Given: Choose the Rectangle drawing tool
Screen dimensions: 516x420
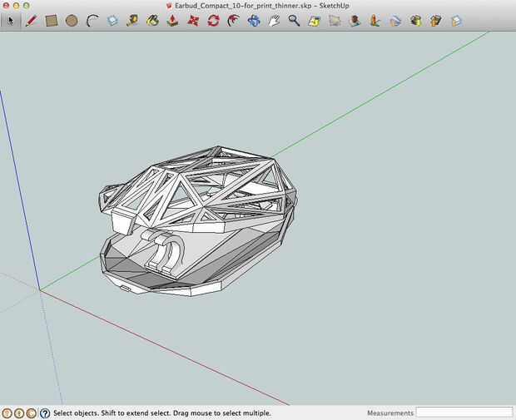Looking at the screenshot, I should coord(52,21).
